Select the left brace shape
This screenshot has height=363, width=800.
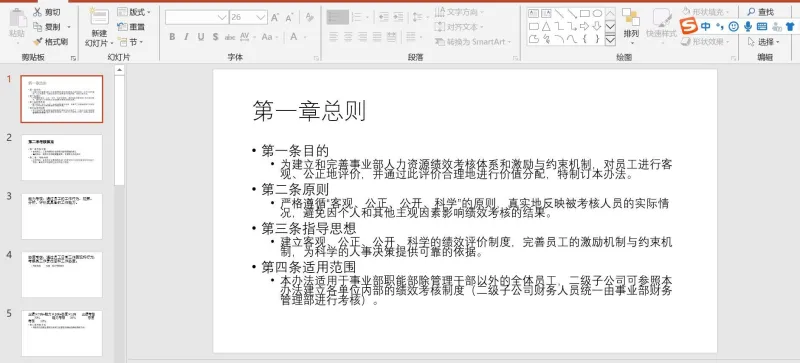pos(585,39)
